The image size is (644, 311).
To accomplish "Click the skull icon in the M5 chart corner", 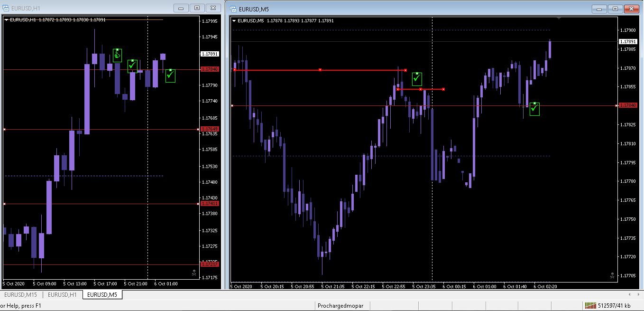I will [x=612, y=275].
